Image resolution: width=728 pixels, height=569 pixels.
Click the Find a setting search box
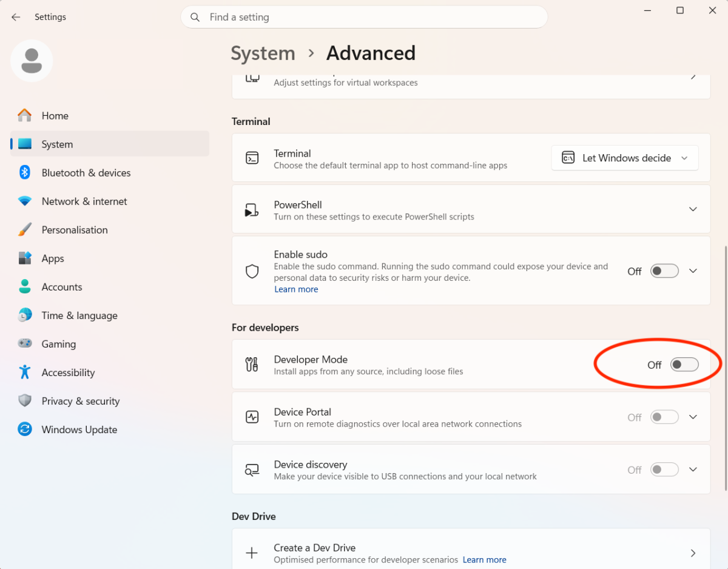[364, 17]
